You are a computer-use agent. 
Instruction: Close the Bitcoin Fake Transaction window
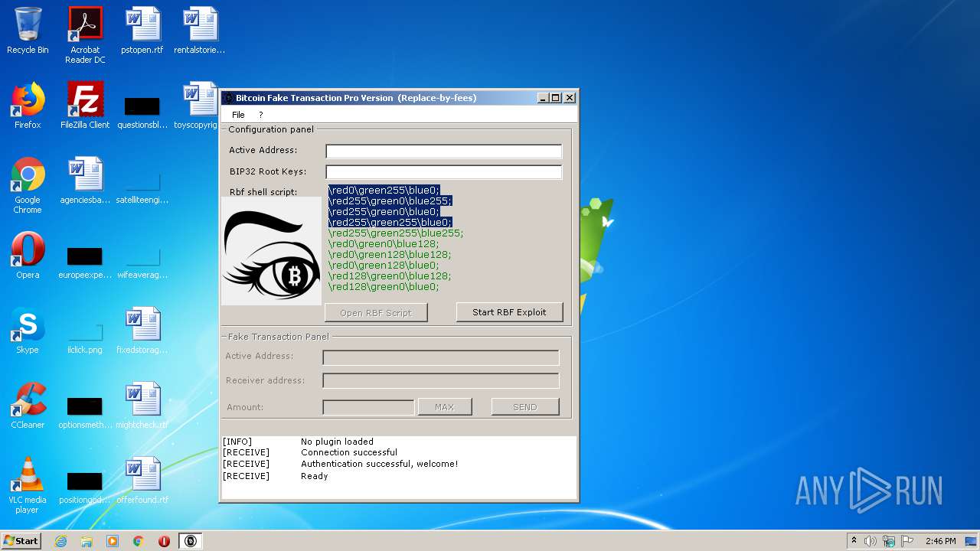pyautogui.click(x=569, y=98)
